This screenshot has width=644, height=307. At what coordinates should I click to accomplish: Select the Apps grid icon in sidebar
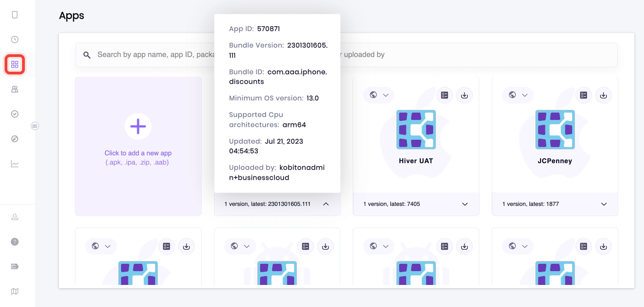[x=15, y=64]
